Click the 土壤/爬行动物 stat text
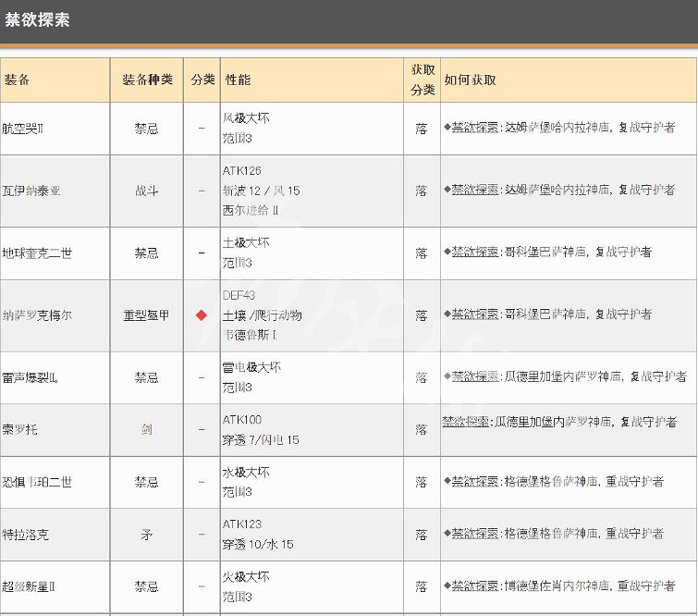 click(x=263, y=315)
